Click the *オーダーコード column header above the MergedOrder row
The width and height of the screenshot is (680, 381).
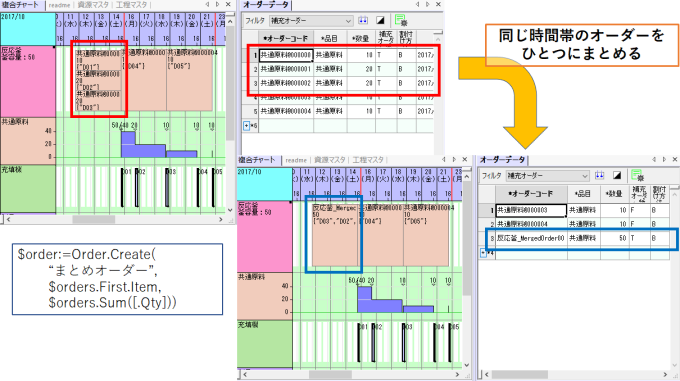pyautogui.click(x=531, y=194)
